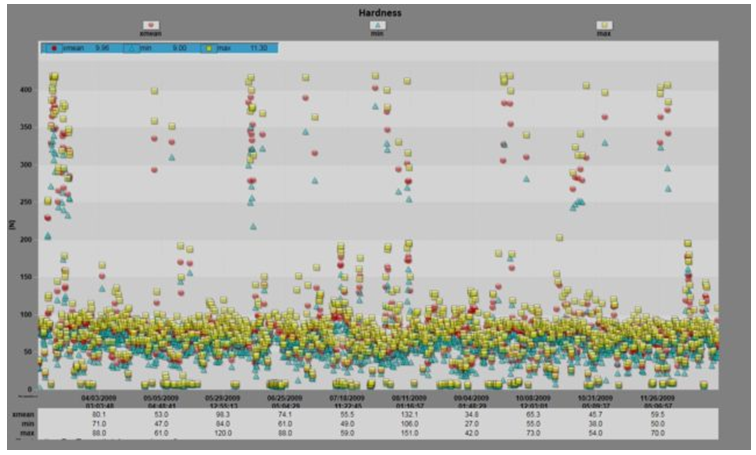Click xmean cell 74.1 under 06/25/2009
Screen dimensions: 756x455
coord(285,415)
